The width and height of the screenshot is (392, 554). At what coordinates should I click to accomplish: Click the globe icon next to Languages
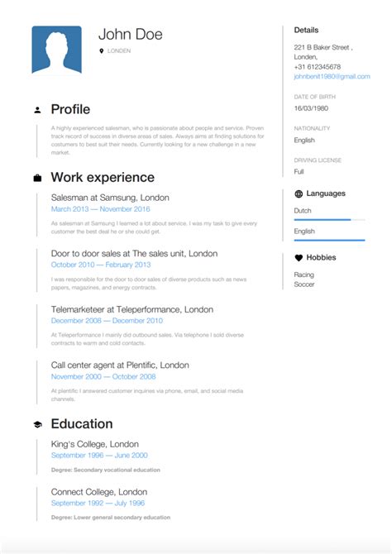299,193
